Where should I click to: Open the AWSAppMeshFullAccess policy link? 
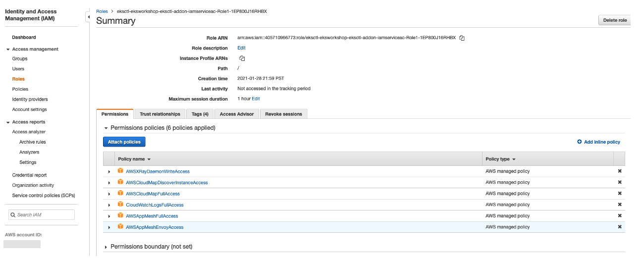pyautogui.click(x=152, y=216)
